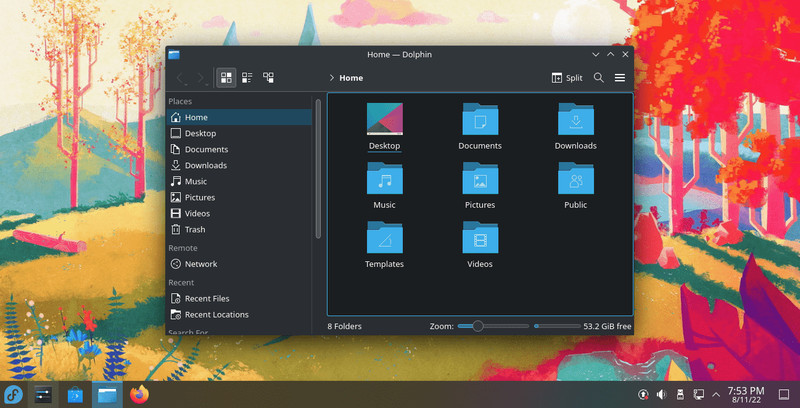This screenshot has width=800, height=408.
Task: Click the Dolphin icon in the title bar
Action: click(174, 55)
